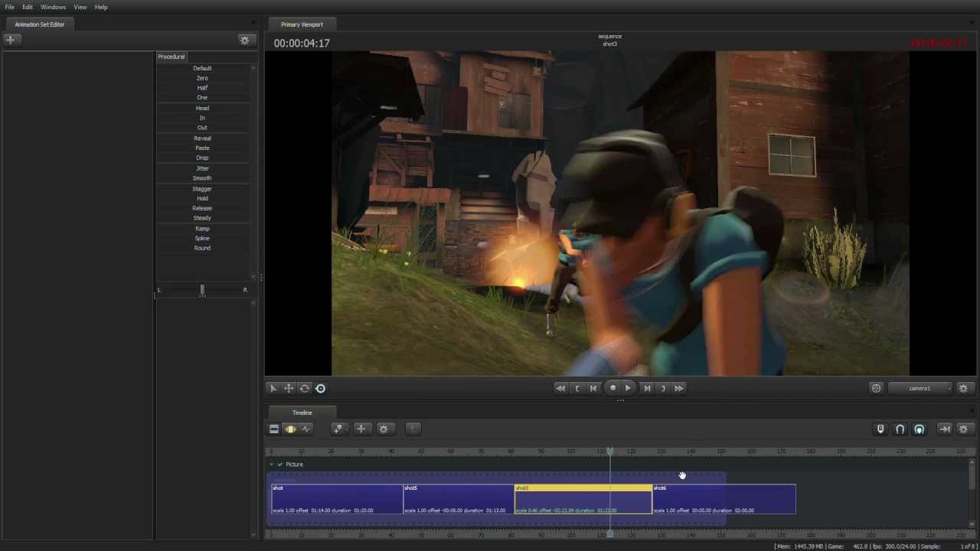Toggle the Picture track checkmark
Viewport: 980px width, 551px height.
click(x=279, y=465)
